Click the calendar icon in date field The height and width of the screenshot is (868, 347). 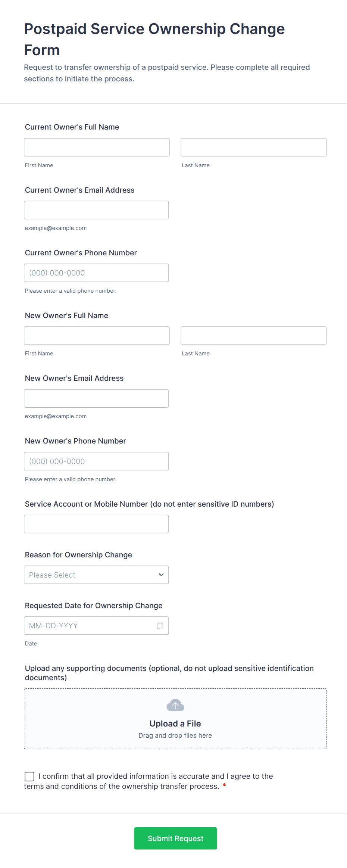(160, 626)
